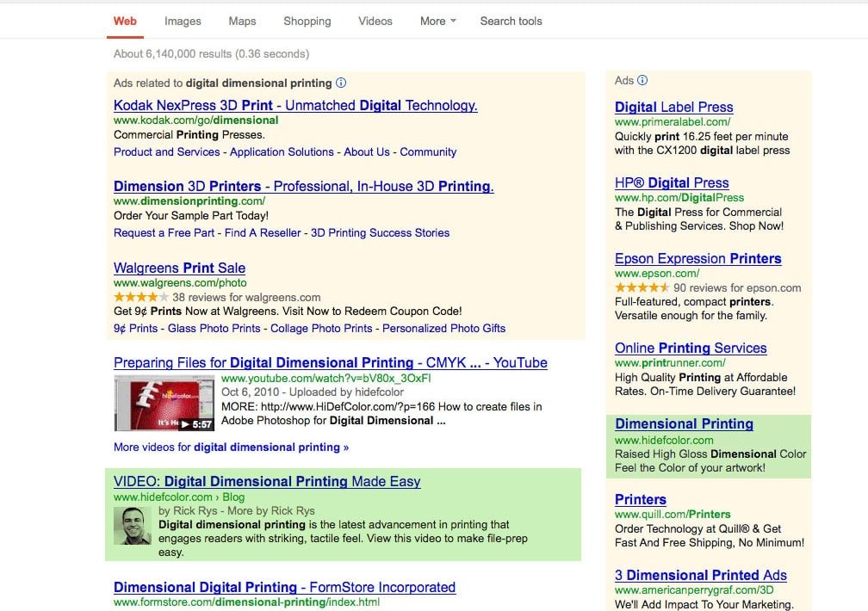Open Glass Photo Prints sitelink

(214, 328)
